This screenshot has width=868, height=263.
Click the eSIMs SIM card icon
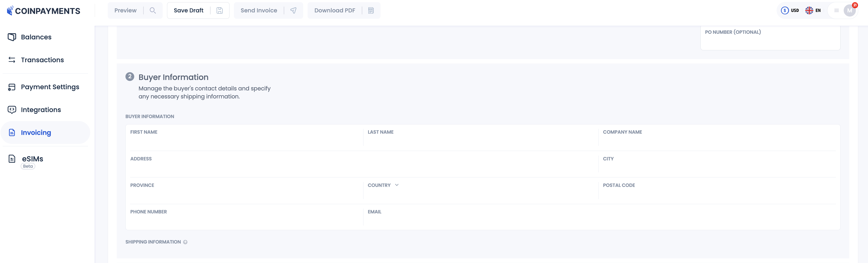pos(12,159)
